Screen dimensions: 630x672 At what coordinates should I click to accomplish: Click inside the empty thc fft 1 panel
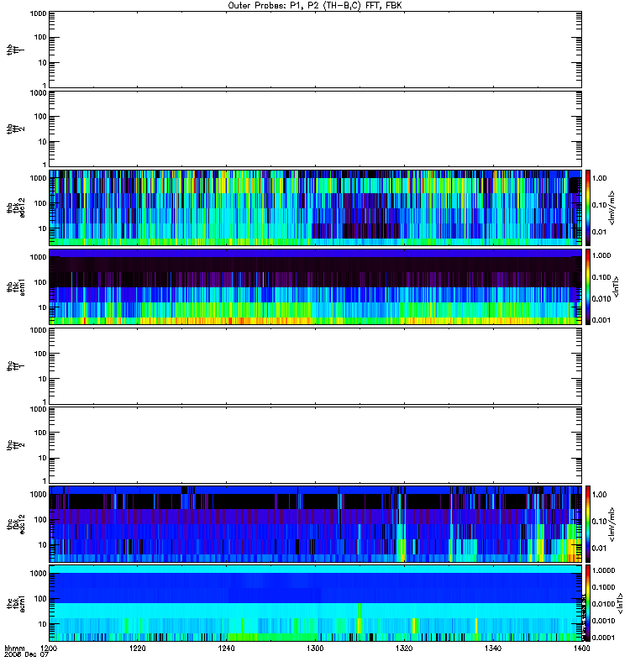[315, 366]
